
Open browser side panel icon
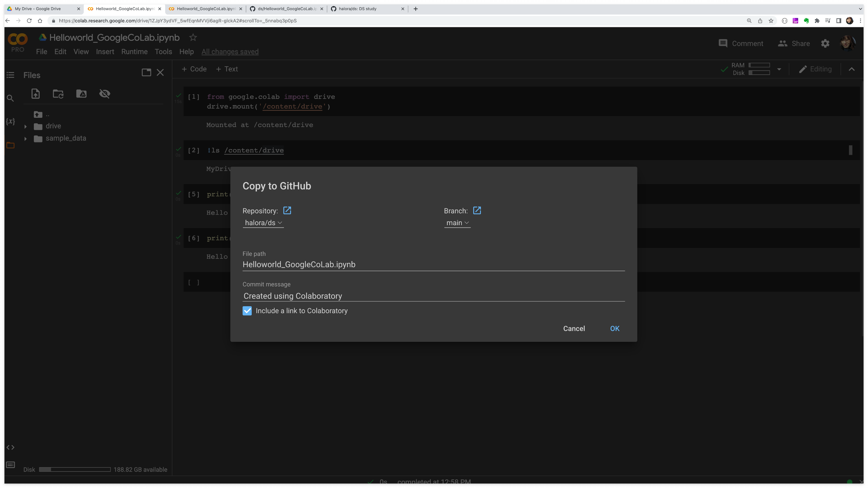[x=839, y=21]
